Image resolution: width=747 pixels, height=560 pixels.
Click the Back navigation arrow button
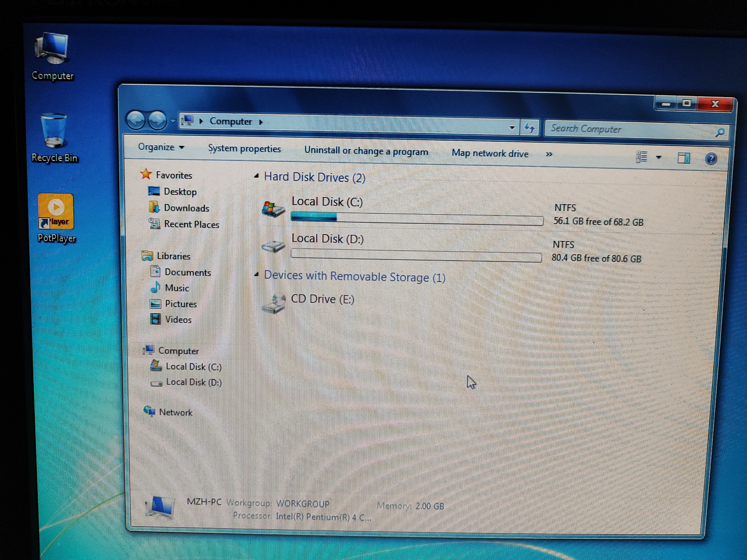pos(136,120)
